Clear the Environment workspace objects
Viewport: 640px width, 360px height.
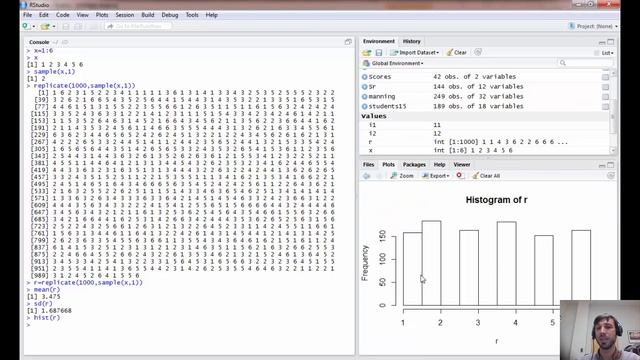click(457, 53)
